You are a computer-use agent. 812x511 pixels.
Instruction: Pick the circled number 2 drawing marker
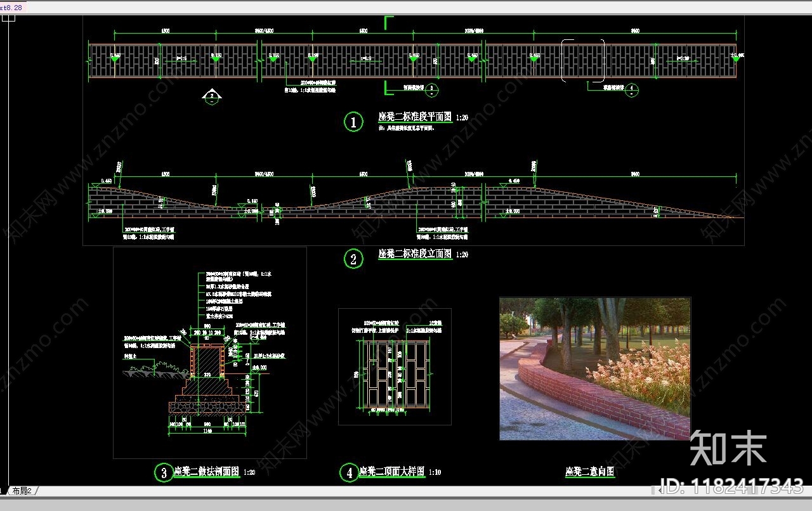pyautogui.click(x=353, y=259)
